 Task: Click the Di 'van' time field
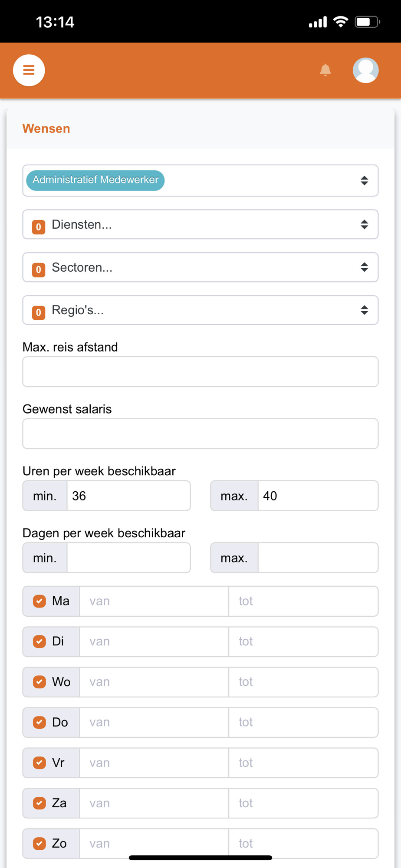[154, 641]
